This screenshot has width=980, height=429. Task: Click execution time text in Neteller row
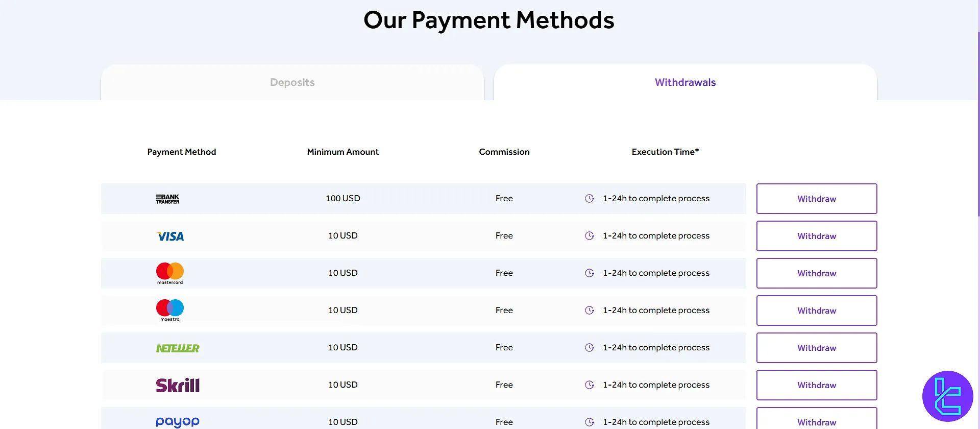pyautogui.click(x=656, y=347)
